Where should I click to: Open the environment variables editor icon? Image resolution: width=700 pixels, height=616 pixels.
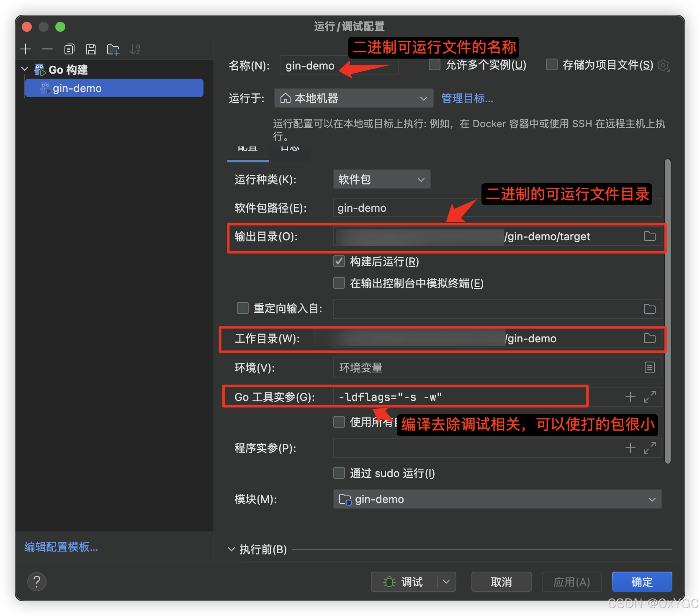(x=649, y=367)
